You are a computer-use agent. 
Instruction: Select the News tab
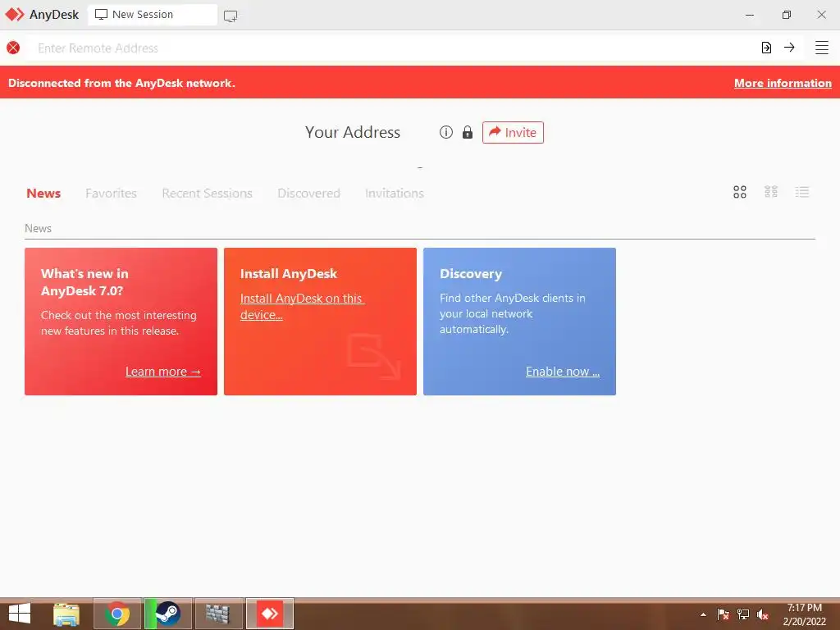43,193
